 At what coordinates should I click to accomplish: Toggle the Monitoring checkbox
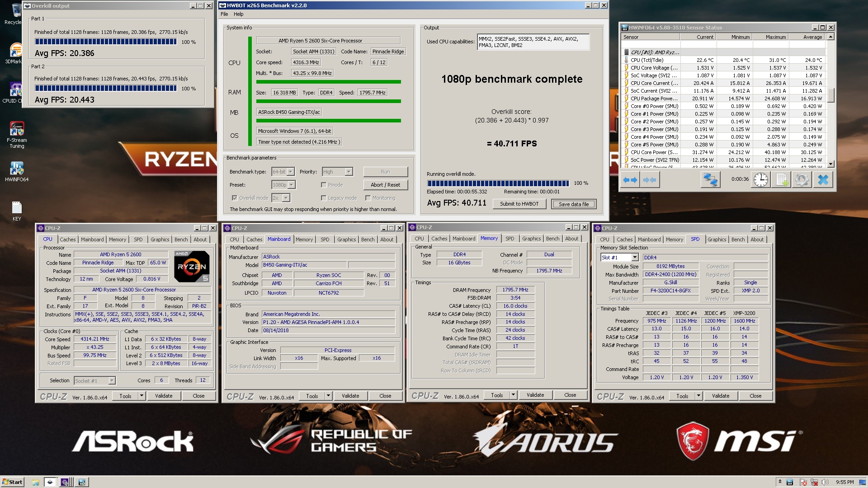tap(368, 198)
